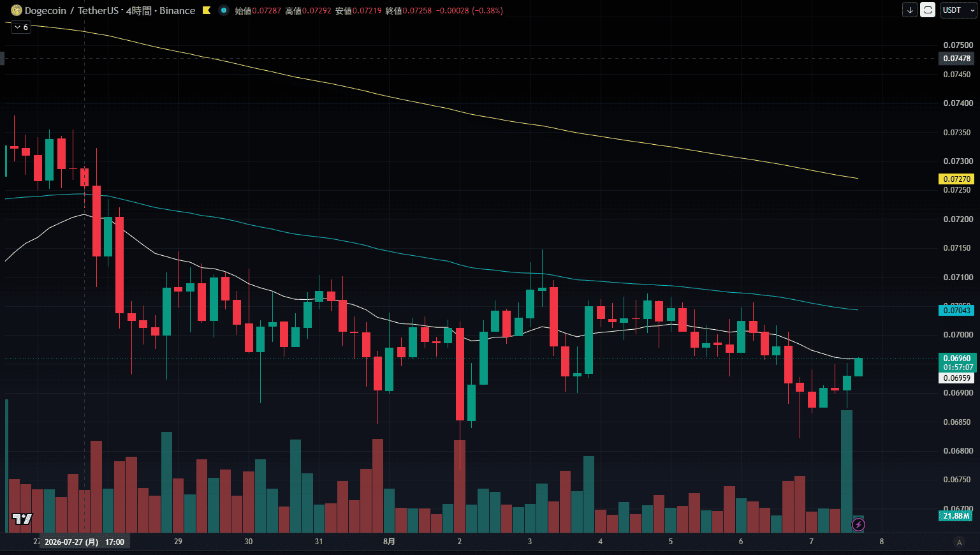
Task: Click the Dogecoin coin logo icon
Action: pos(17,10)
